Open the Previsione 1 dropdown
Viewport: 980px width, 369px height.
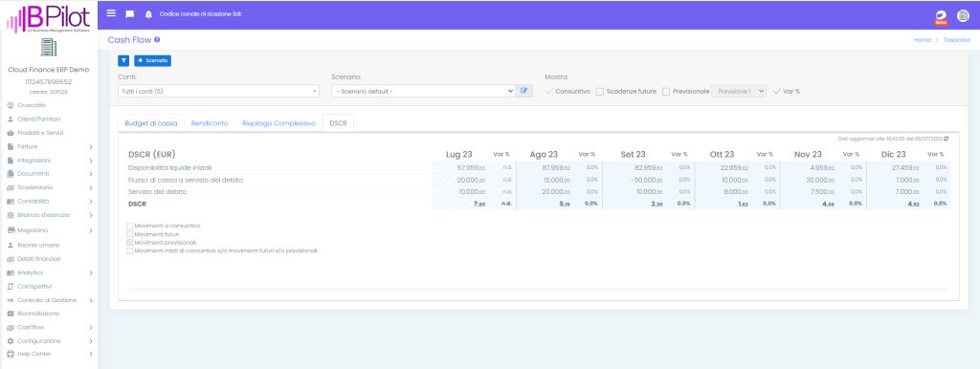[x=739, y=91]
